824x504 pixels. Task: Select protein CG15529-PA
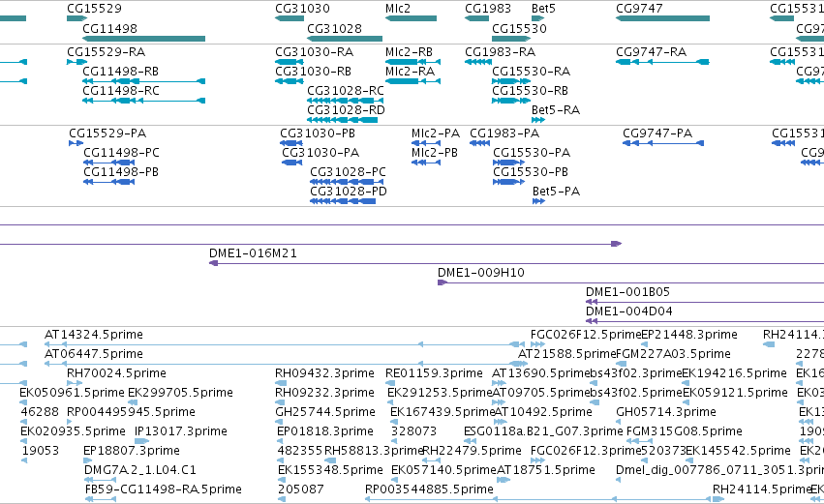tap(107, 133)
